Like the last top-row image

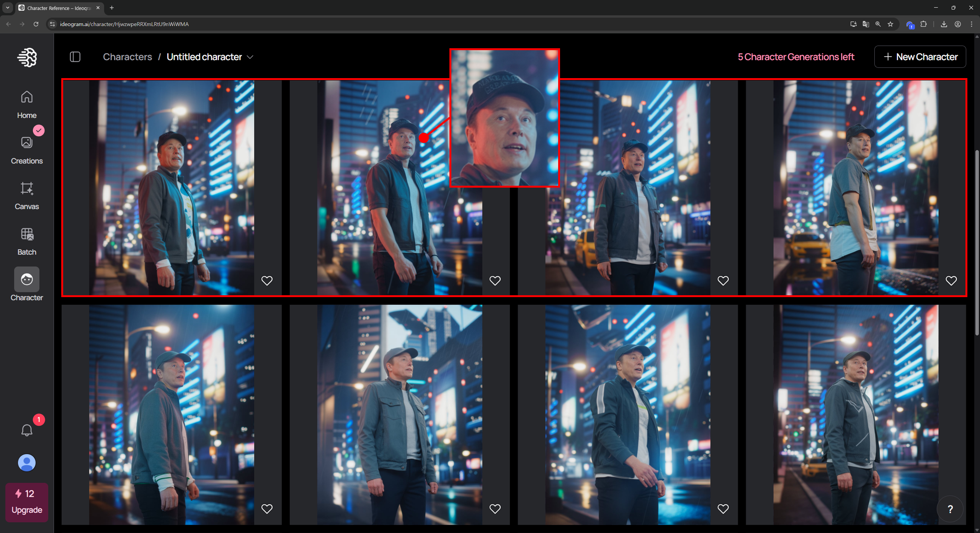point(951,281)
